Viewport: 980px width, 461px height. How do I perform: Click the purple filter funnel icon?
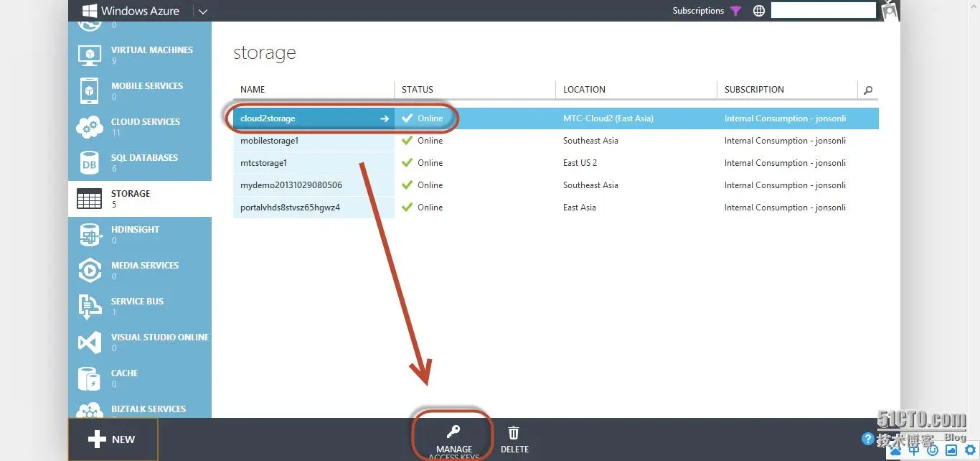735,11
